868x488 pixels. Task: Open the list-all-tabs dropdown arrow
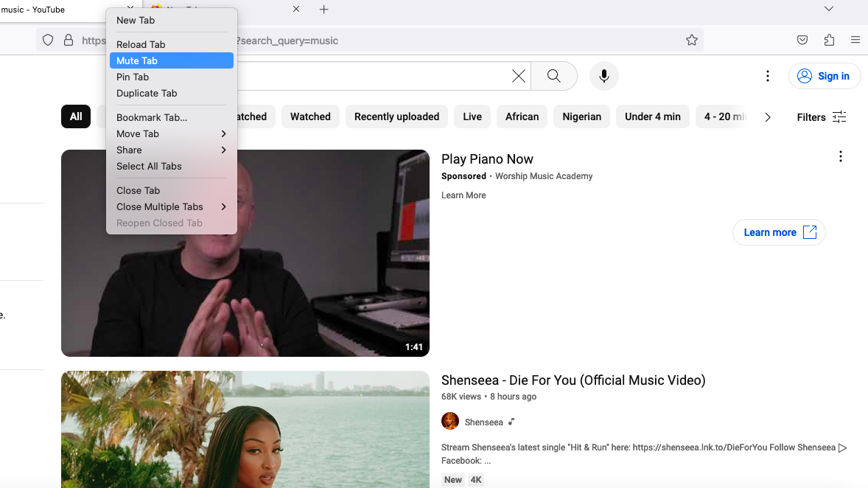829,9
